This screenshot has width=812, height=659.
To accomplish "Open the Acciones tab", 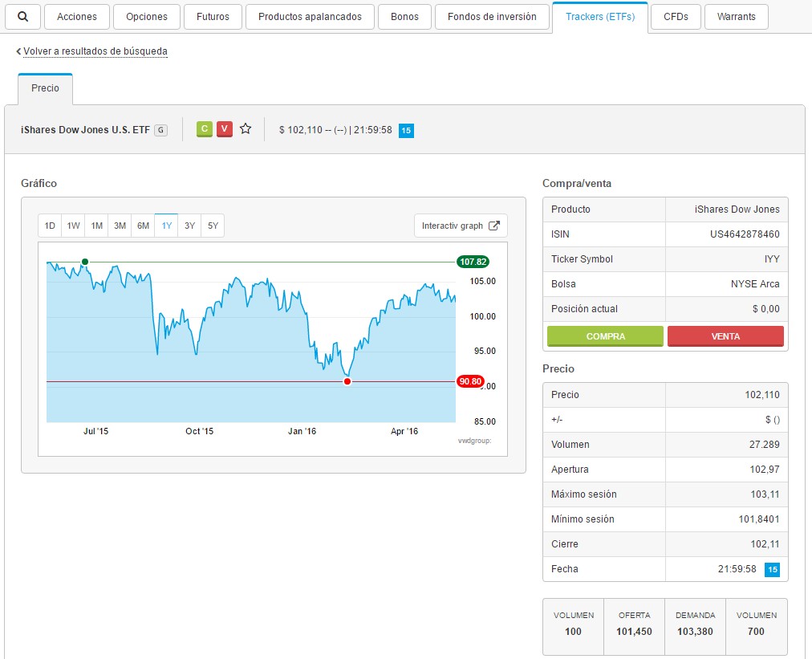I will 77,17.
